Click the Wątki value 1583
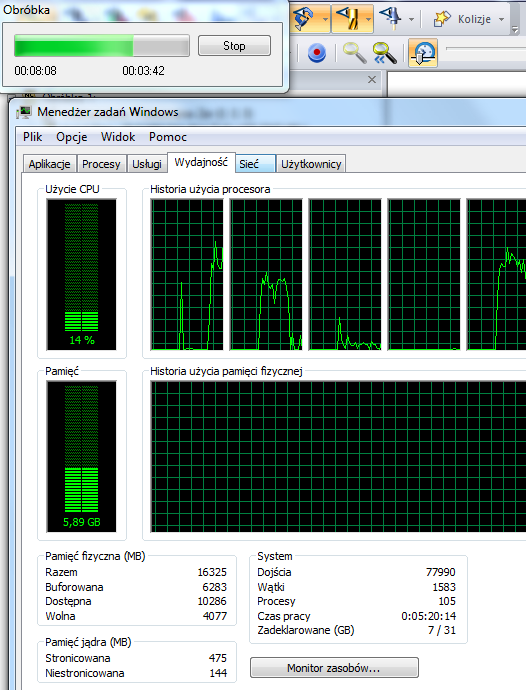 pos(444,587)
